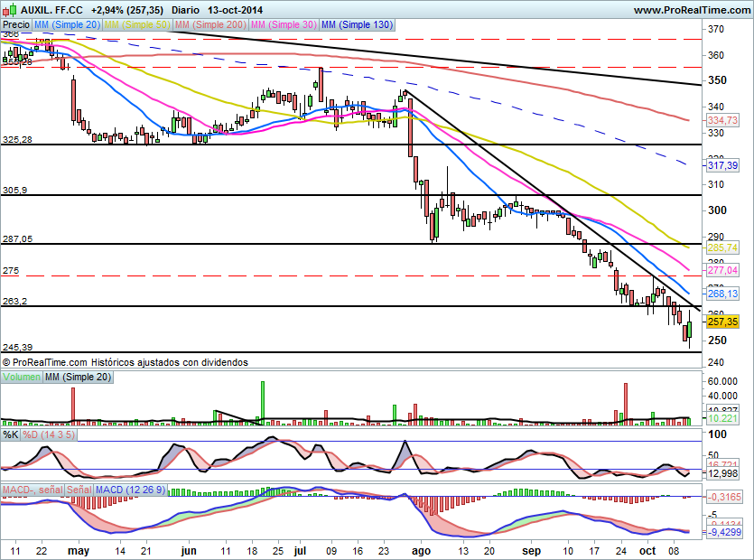Click the candlestick icon beside AUXIL. FF.CC
This screenshot has height=560, width=754.
(9, 10)
